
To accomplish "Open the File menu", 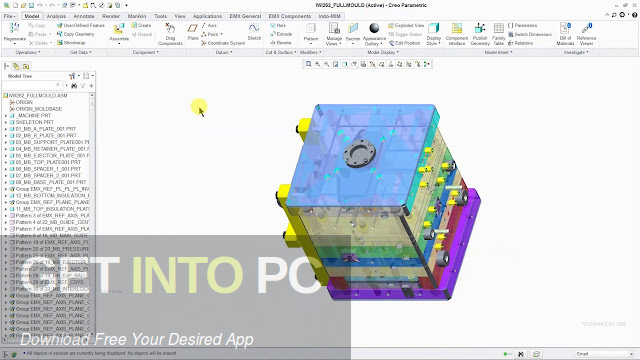I will coord(9,16).
